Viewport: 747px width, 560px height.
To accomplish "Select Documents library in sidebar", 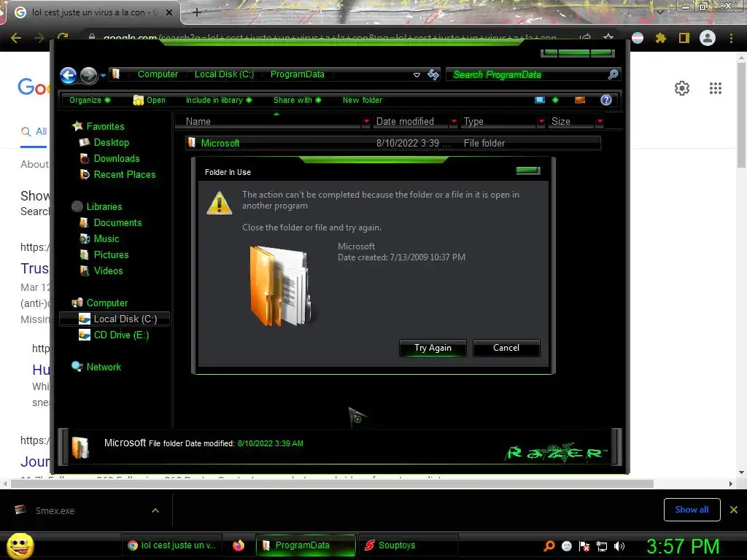I will click(x=117, y=222).
